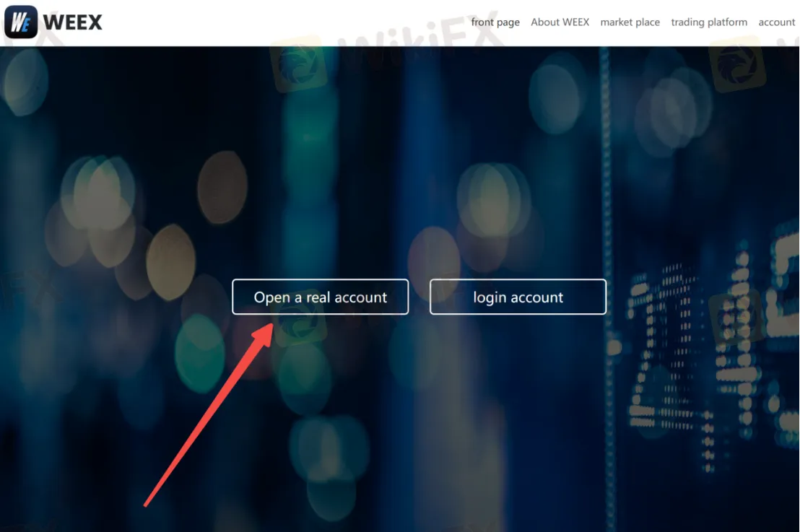The height and width of the screenshot is (532, 800).
Task: Click empty header space beside the WEEX logo
Action: point(274,22)
